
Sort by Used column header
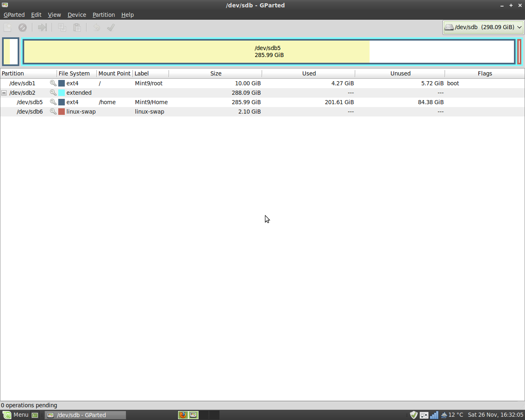click(x=309, y=73)
